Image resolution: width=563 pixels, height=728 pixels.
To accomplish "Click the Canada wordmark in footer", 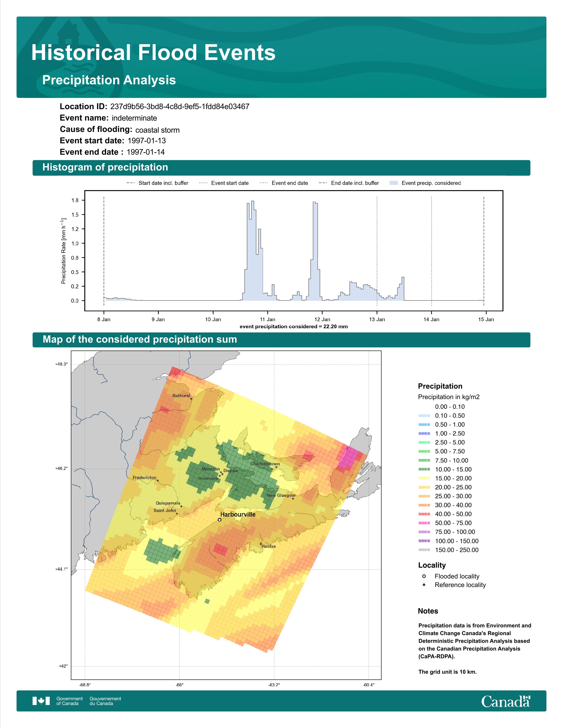I will coord(506,701).
